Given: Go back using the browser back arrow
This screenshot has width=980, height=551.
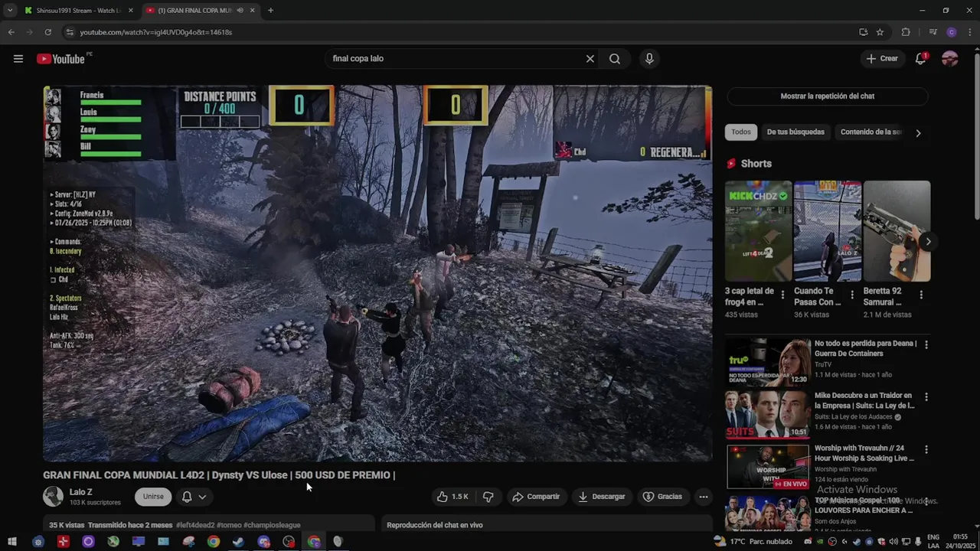Looking at the screenshot, I should tap(11, 32).
